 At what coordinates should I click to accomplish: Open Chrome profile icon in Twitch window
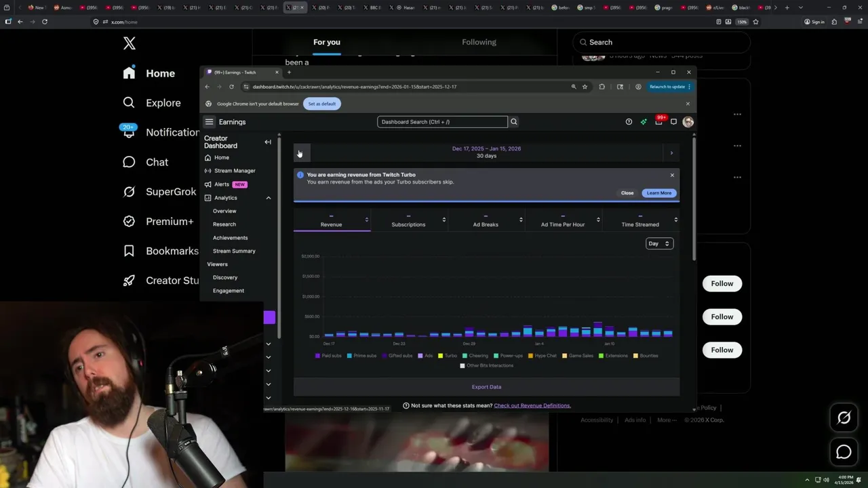[638, 87]
